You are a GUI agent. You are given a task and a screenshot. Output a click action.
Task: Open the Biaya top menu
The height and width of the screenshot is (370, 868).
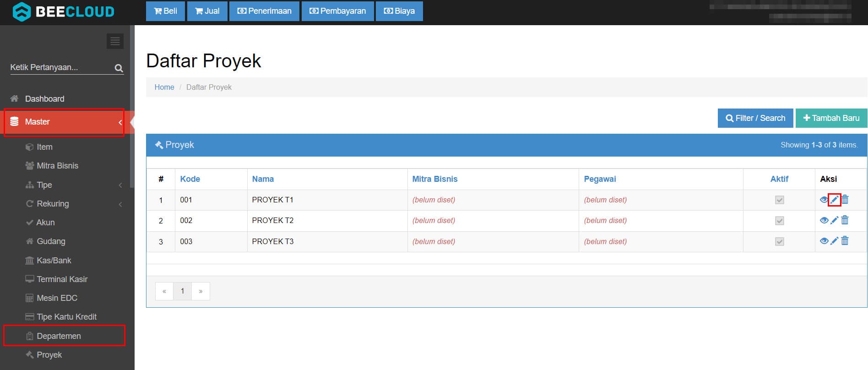pos(399,11)
